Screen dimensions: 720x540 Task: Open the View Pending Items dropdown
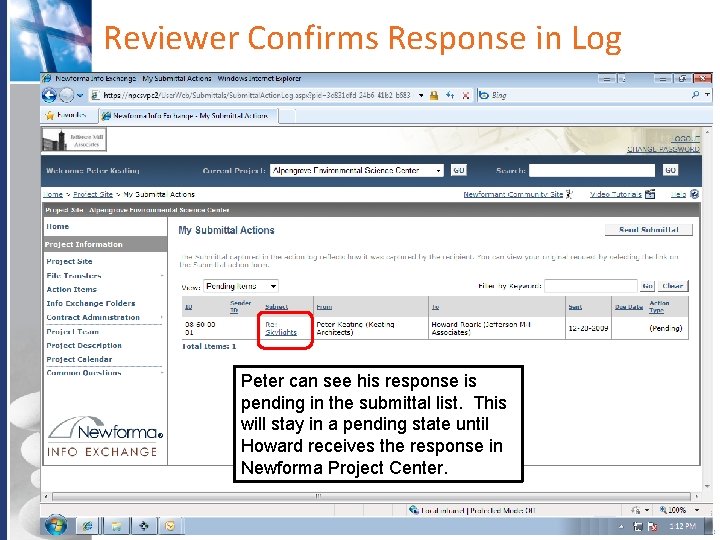(x=241, y=287)
